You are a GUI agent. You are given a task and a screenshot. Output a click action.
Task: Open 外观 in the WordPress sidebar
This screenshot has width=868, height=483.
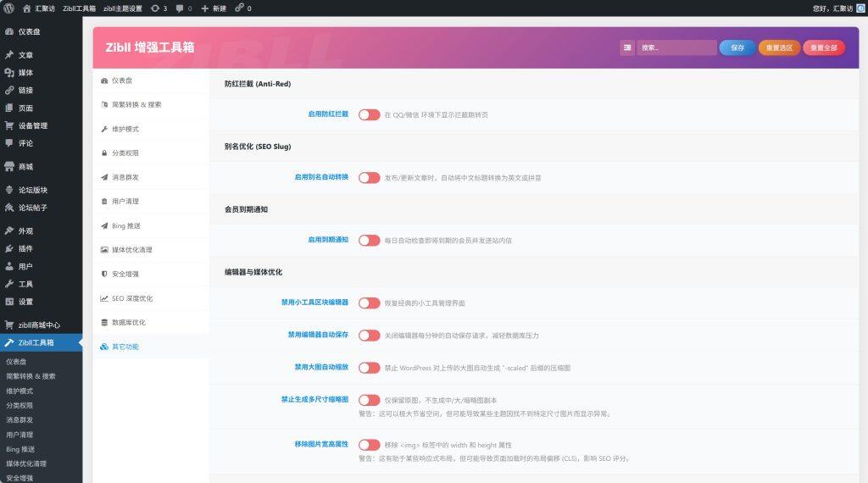[x=41, y=230]
